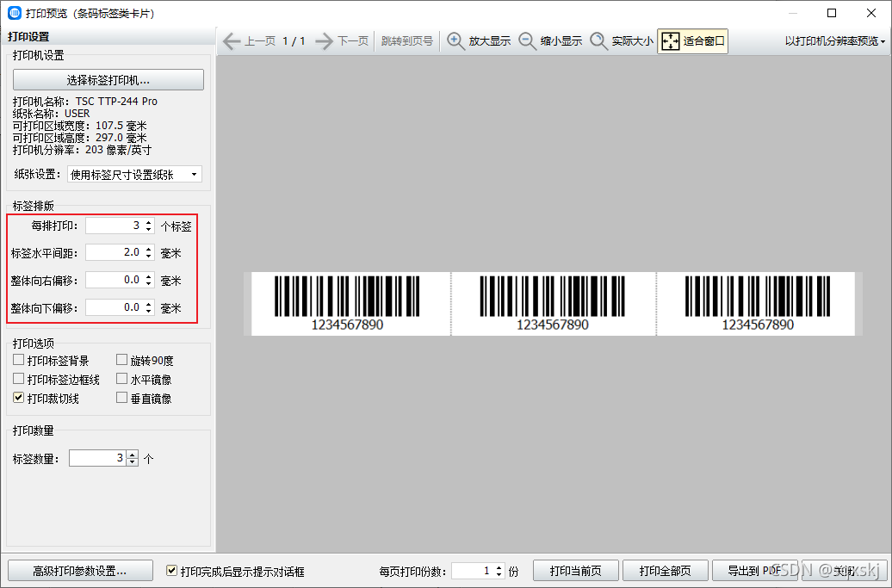Increase labels per row 每排打印
The width and height of the screenshot is (892, 588).
pyautogui.click(x=148, y=222)
